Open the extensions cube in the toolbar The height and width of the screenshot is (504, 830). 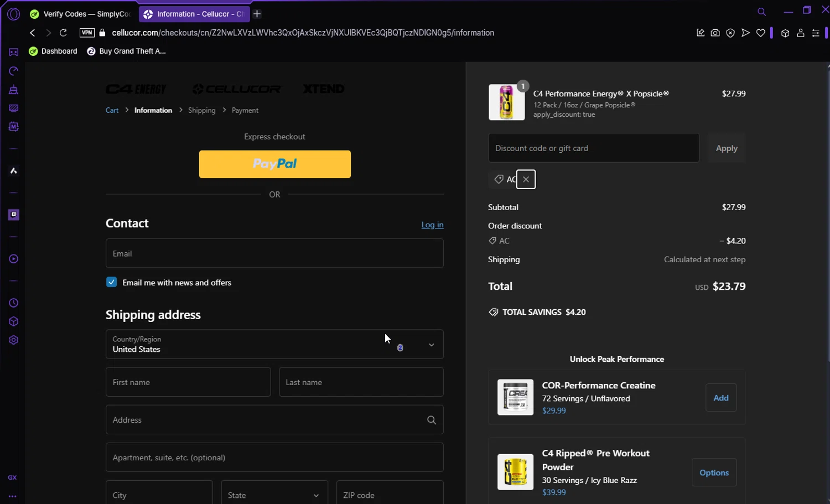(x=785, y=33)
